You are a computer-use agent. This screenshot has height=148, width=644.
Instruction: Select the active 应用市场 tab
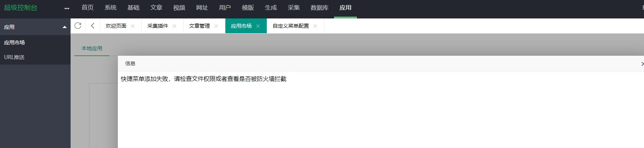pos(241,26)
